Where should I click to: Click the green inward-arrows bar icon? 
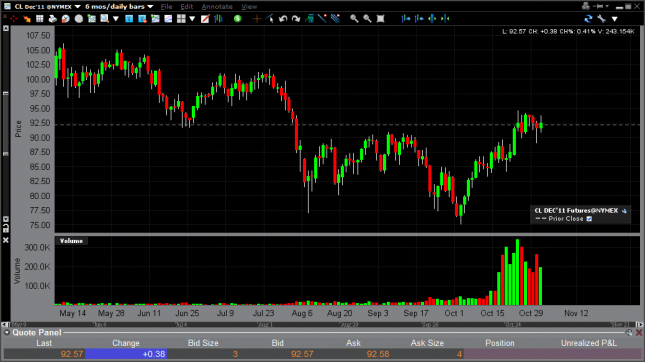click(445, 19)
